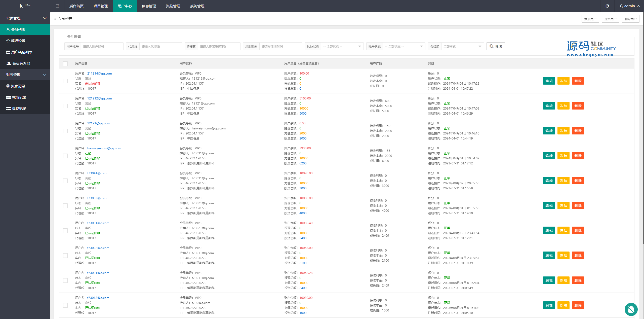644x319 pixels.
Task: Click the 删除用户 button
Action: (x=630, y=19)
